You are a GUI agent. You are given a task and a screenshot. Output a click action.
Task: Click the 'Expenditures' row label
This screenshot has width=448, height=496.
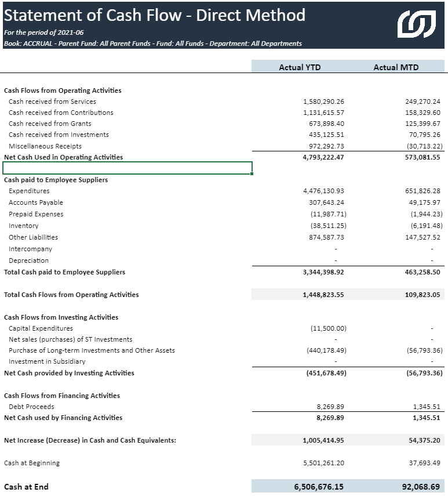pos(29,191)
